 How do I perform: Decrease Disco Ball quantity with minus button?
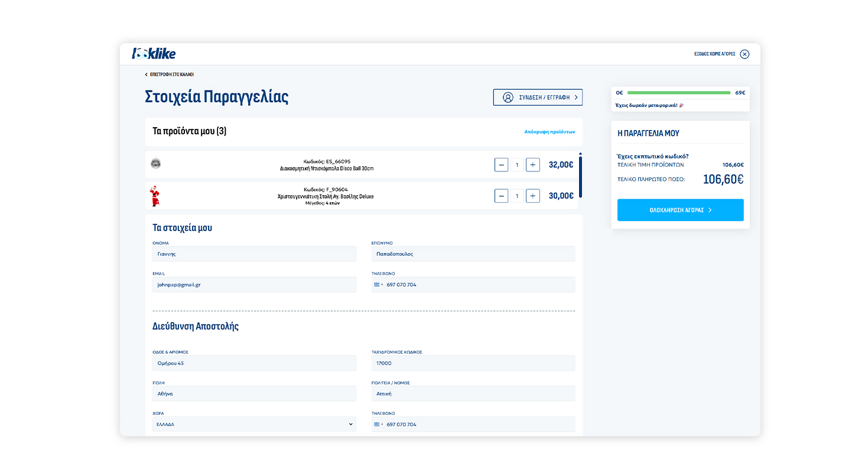tap(501, 165)
